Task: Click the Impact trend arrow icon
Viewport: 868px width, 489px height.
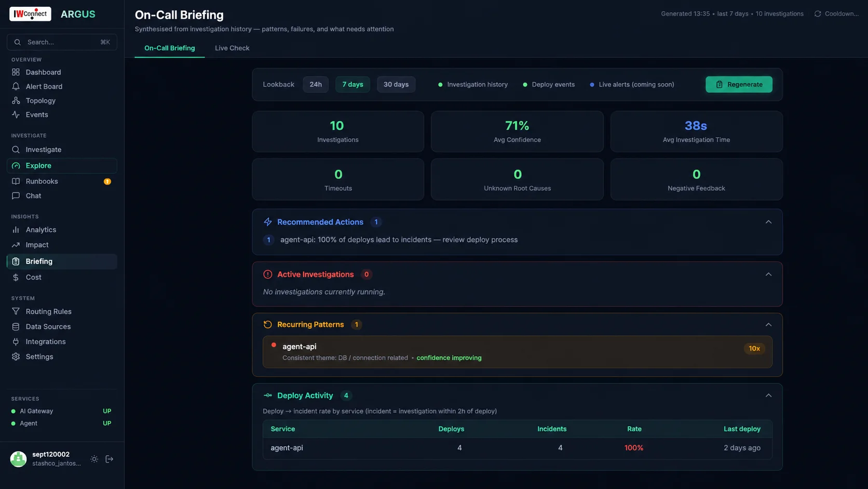Action: (x=16, y=245)
